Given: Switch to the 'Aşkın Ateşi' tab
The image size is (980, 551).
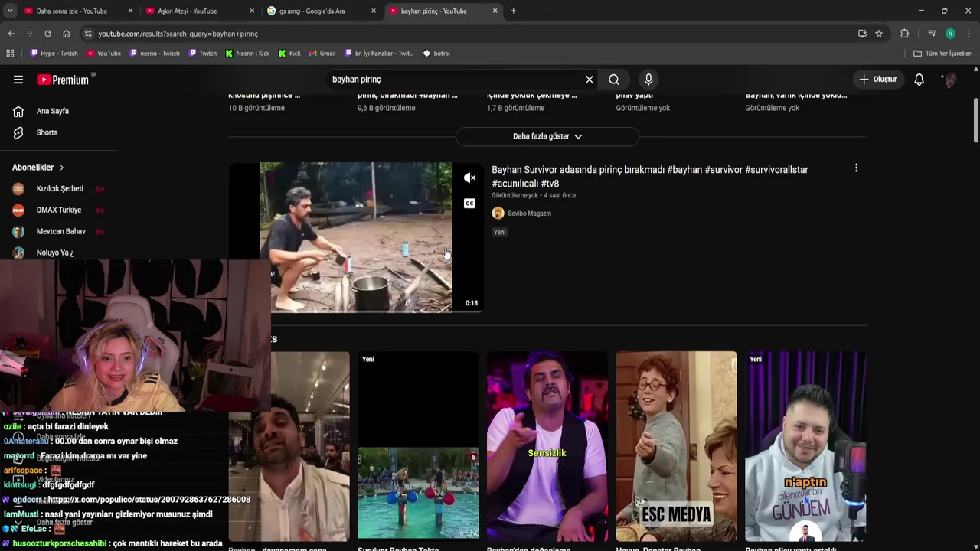Looking at the screenshot, I should click(x=188, y=11).
